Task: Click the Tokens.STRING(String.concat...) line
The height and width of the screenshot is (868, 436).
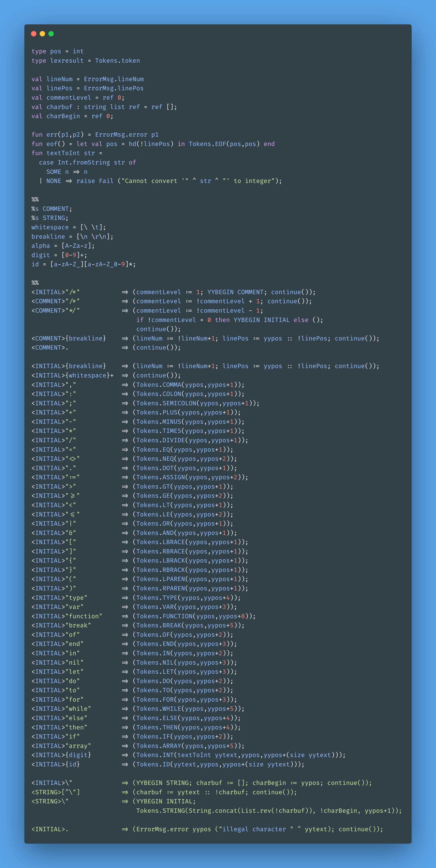Action: pos(269,811)
